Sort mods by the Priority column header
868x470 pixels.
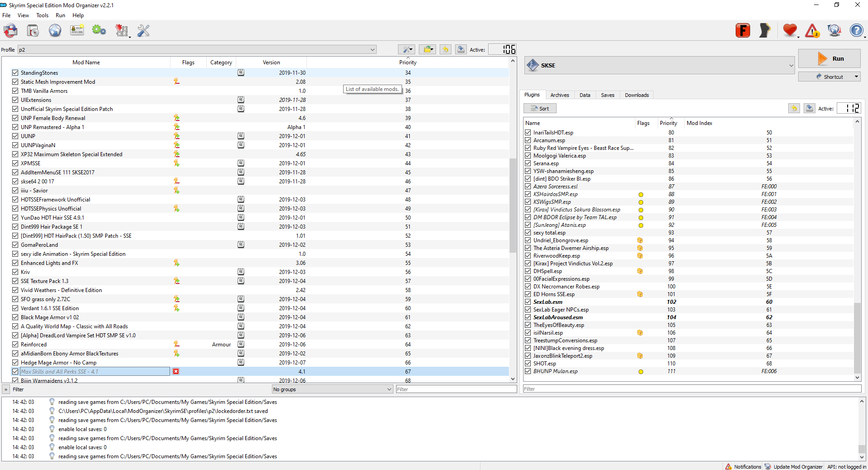(407, 62)
